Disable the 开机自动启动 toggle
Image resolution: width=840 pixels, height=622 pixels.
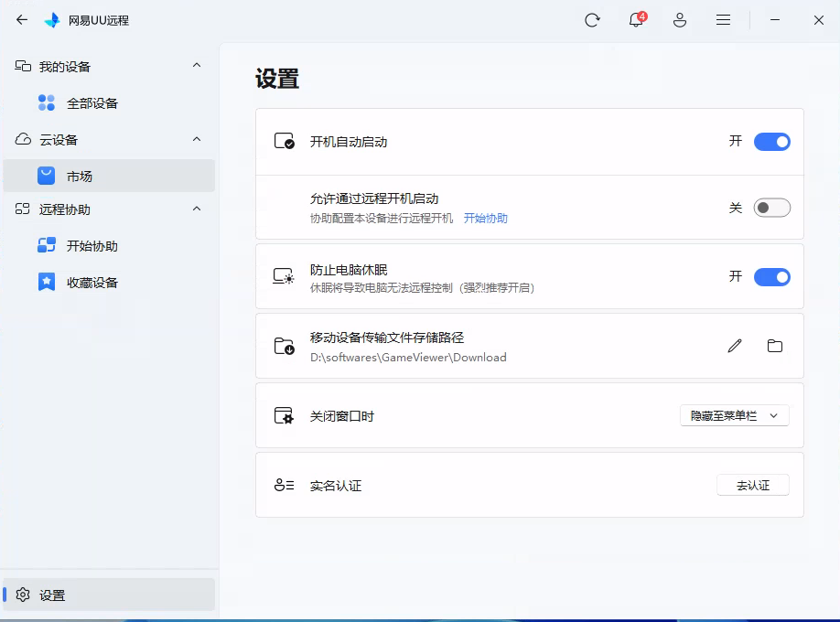point(771,142)
